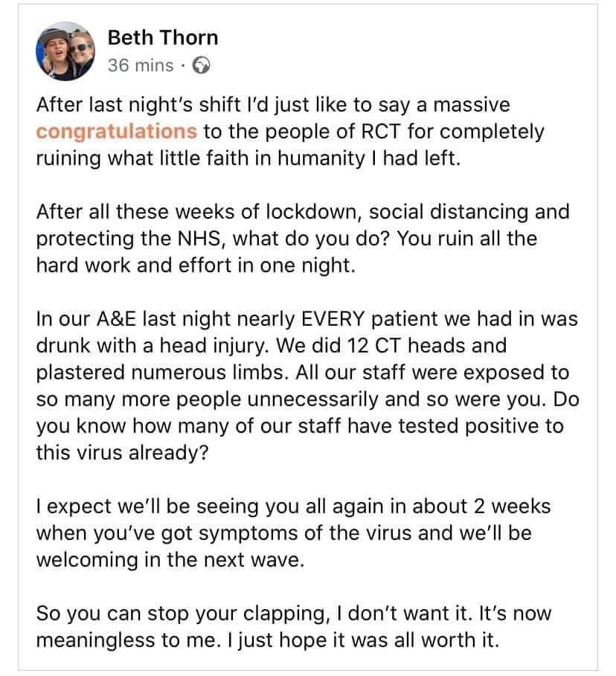This screenshot has width=616, height=676.
Task: Click the line ending in one night
Action: 196,265
